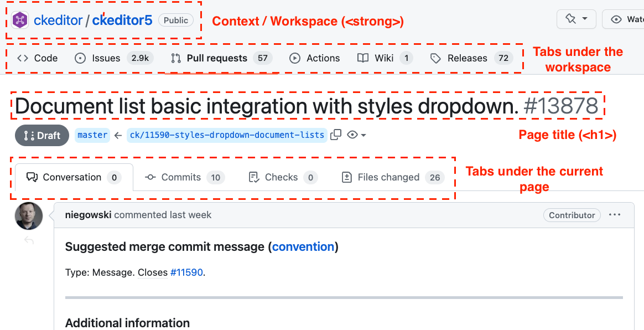644x330 pixels.
Task: Click the issue link #11590
Action: coord(186,272)
